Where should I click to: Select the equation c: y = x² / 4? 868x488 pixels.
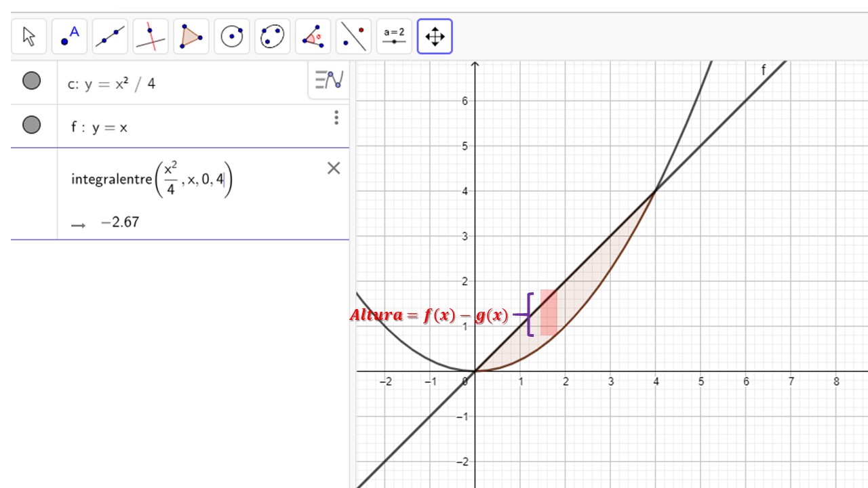[112, 84]
